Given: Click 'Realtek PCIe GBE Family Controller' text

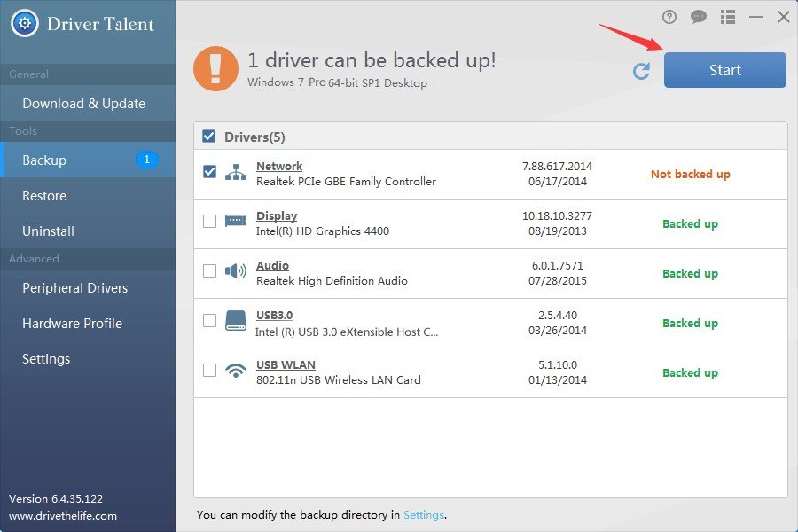Looking at the screenshot, I should (x=346, y=181).
